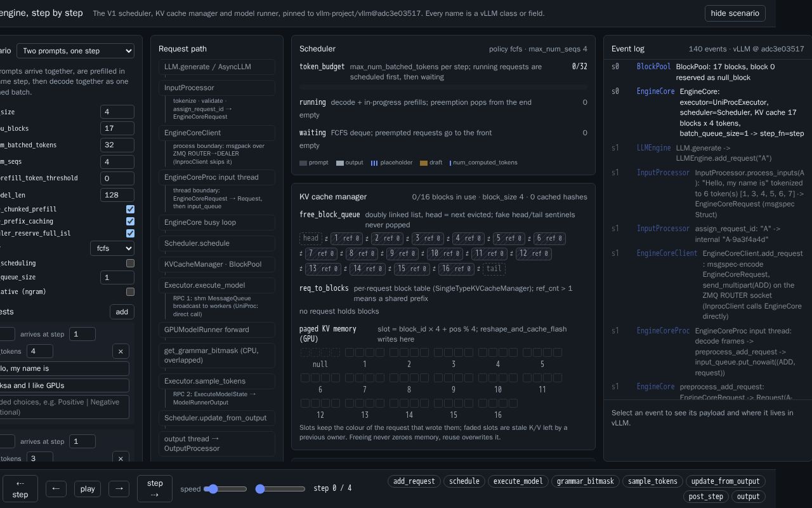Image resolution: width=812 pixels, height=508 pixels.
Task: Toggle the prefix_caching checkbox
Action: pos(130,221)
